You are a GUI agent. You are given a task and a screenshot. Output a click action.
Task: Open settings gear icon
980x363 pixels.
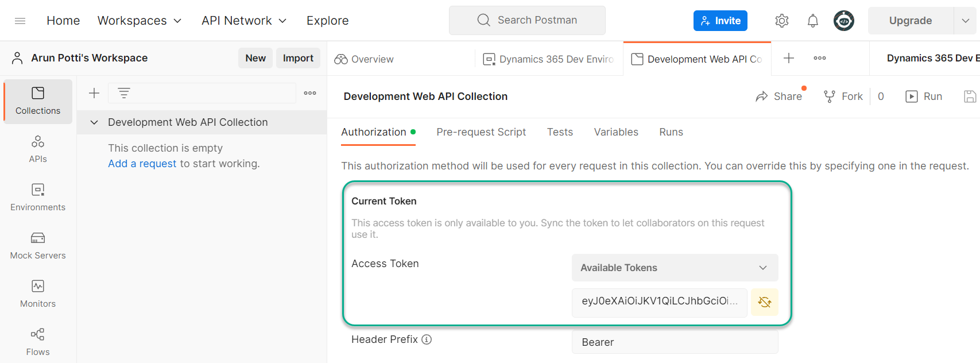click(781, 21)
